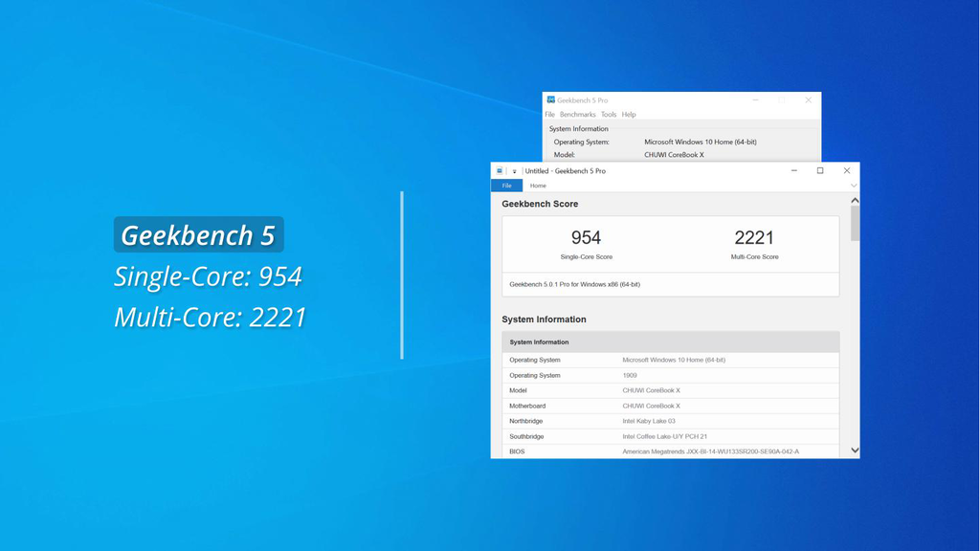This screenshot has height=551, width=980.
Task: Click the Model row value 'CHUWI CoreBook X' in results table
Action: pos(651,390)
